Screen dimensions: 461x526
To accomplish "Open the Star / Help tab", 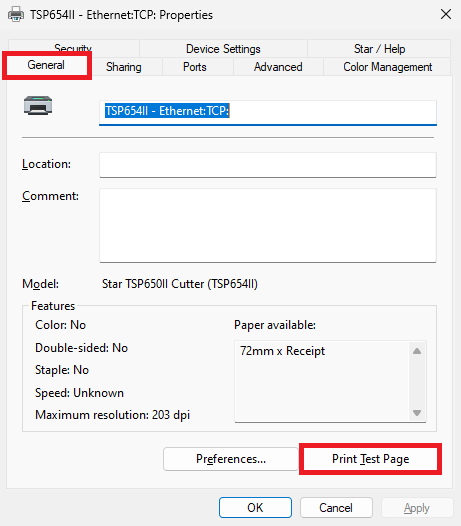I will click(379, 49).
